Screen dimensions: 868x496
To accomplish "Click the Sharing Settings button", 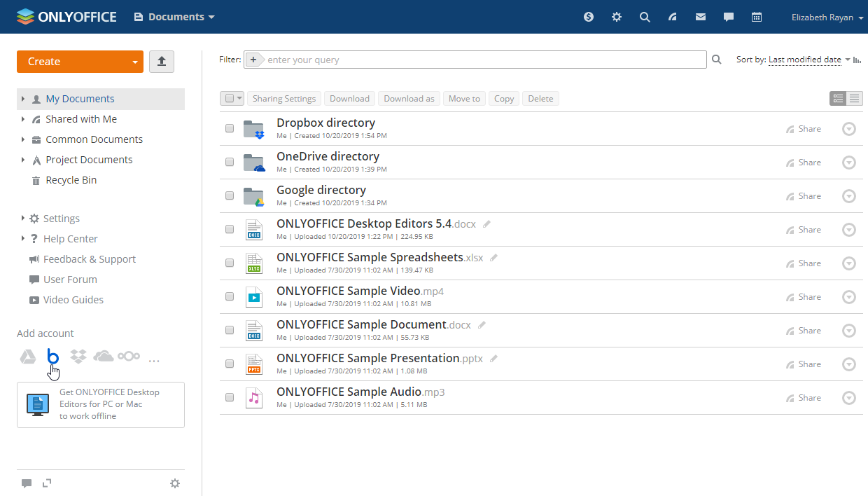I will pos(284,99).
